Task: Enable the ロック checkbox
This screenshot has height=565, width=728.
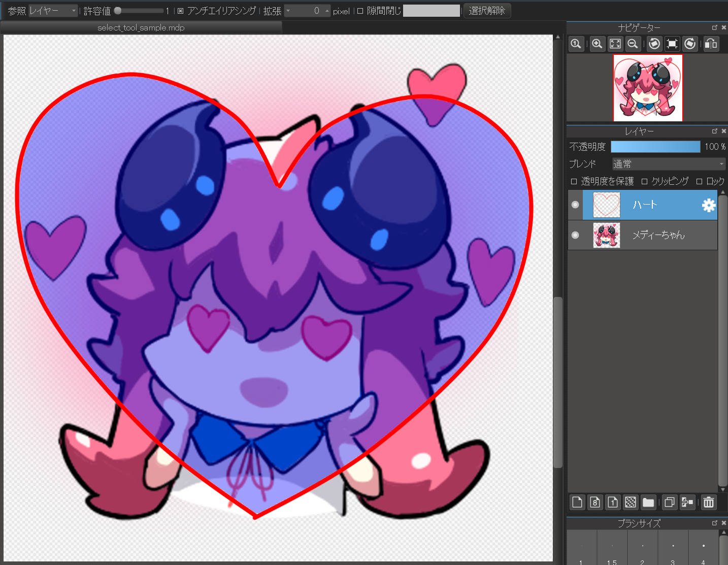Action: (x=699, y=181)
